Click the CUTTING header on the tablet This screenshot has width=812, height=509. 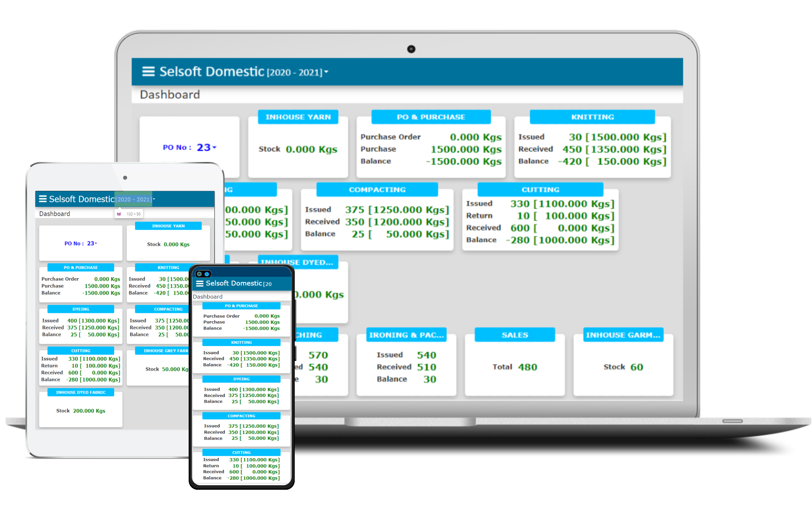click(81, 351)
